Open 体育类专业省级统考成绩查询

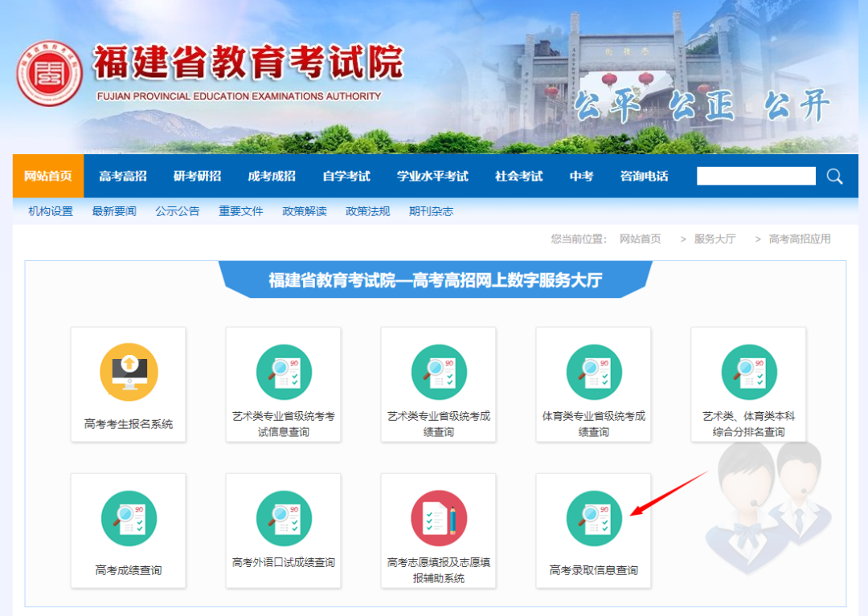593,385
